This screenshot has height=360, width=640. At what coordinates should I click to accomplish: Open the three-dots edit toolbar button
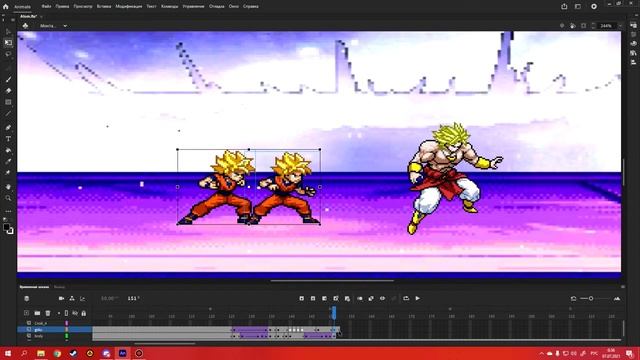coord(8,211)
